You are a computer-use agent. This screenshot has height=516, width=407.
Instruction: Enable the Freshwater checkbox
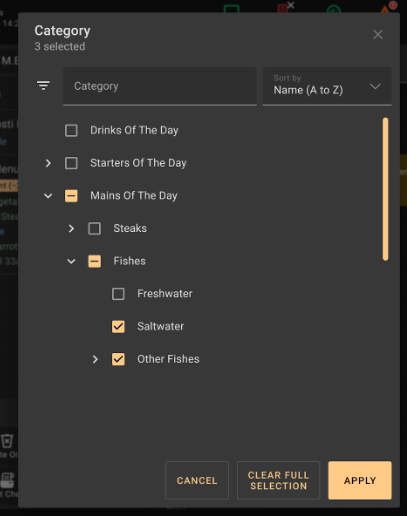[x=118, y=294]
